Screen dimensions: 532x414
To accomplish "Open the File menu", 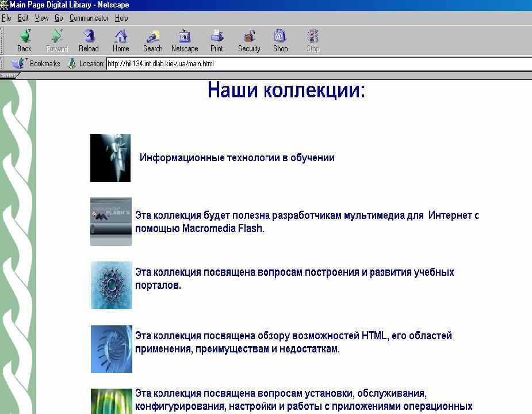I will 6,18.
